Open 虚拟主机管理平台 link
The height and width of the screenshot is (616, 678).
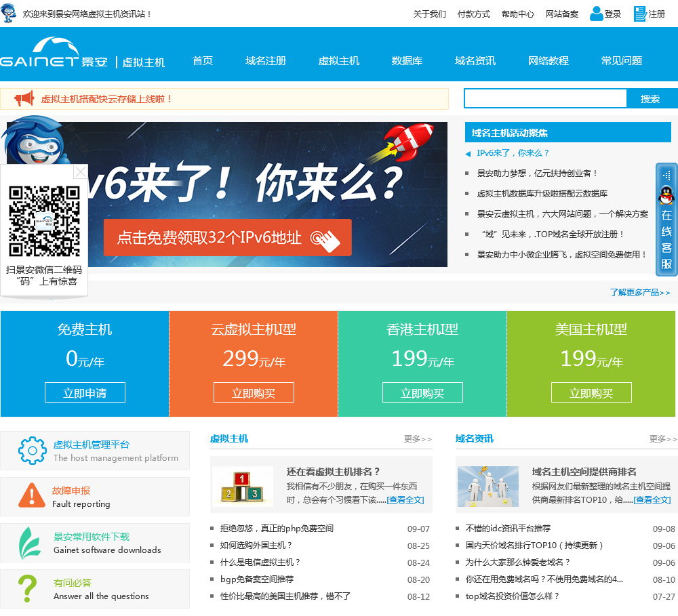click(92, 445)
